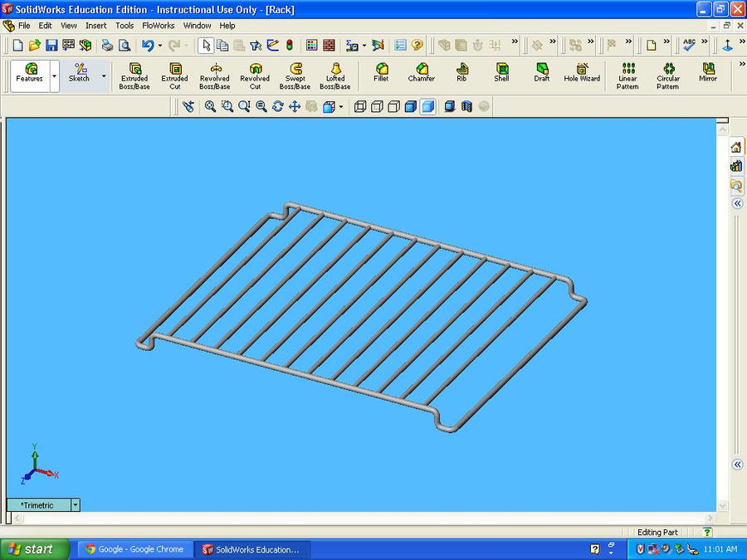Click the Windows start button
This screenshot has width=747, height=560.
(x=34, y=549)
